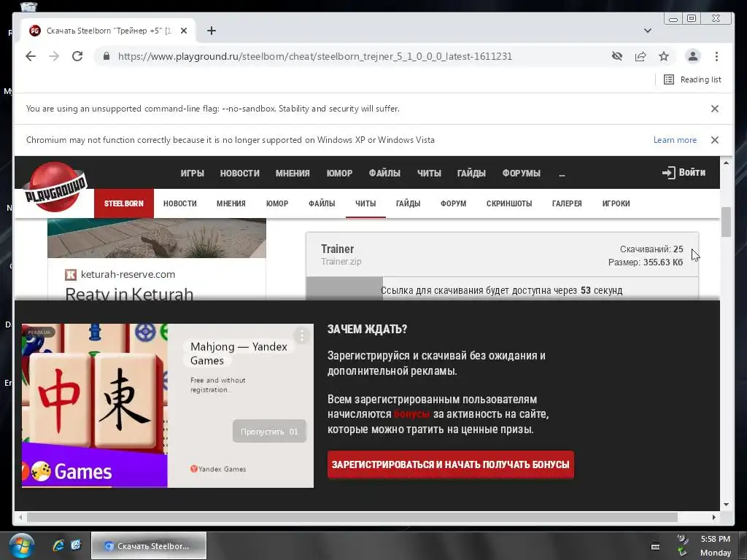Screen dimensions: 747x560
Task: Click the Mahjong tiles ad image
Action: [x=94, y=405]
